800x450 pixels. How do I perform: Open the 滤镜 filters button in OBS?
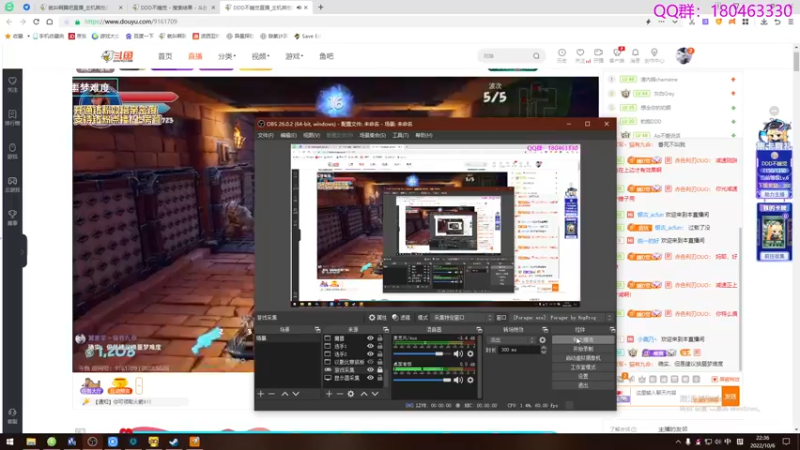tap(401, 317)
